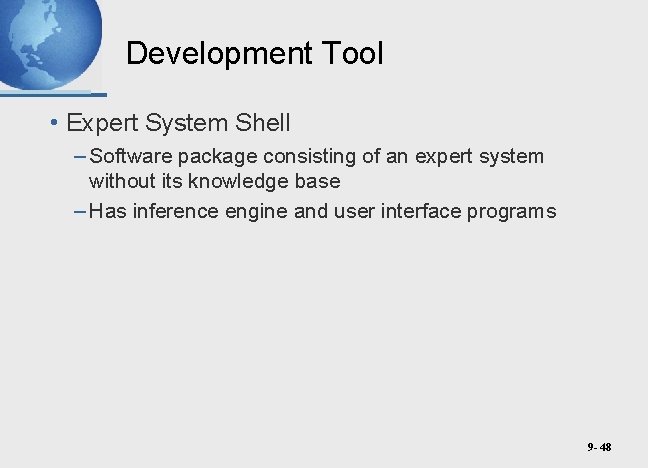
Task: Click the line 'without its knowledge base'
Action: pyautogui.click(x=214, y=181)
